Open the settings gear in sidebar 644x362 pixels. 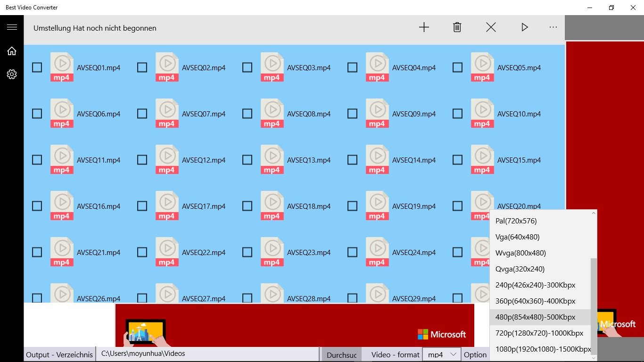click(12, 74)
